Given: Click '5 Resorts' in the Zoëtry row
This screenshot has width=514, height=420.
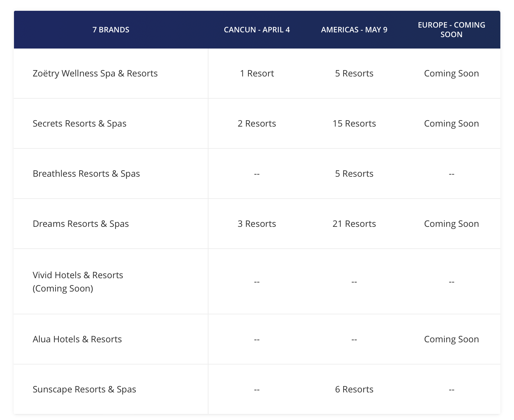Looking at the screenshot, I should pyautogui.click(x=354, y=74).
